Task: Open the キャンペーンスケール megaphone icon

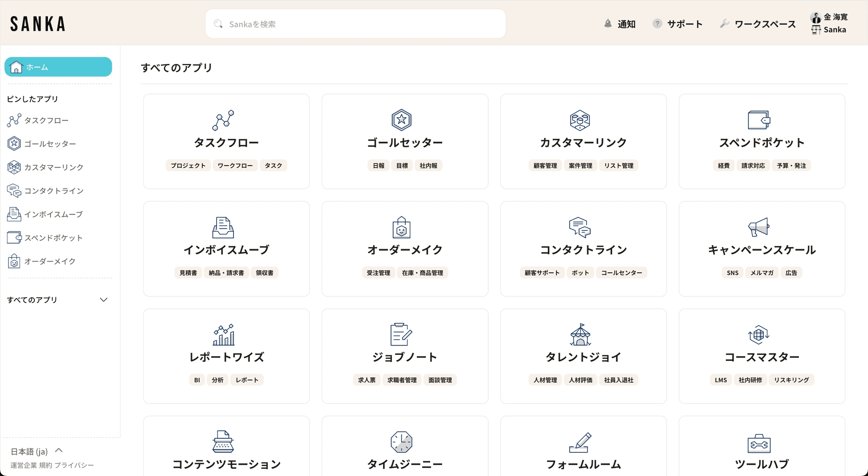Action: pos(759,227)
